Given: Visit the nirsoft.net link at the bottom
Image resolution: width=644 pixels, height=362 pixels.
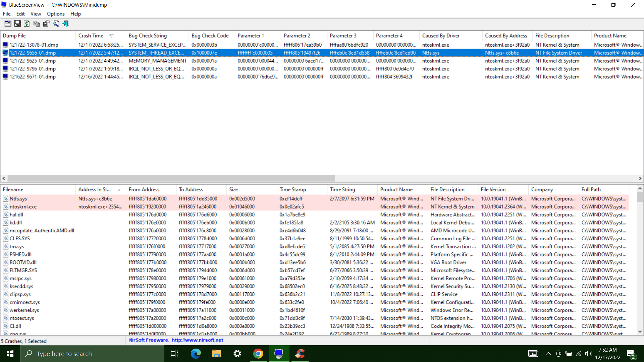Looking at the screenshot, I should point(197,340).
